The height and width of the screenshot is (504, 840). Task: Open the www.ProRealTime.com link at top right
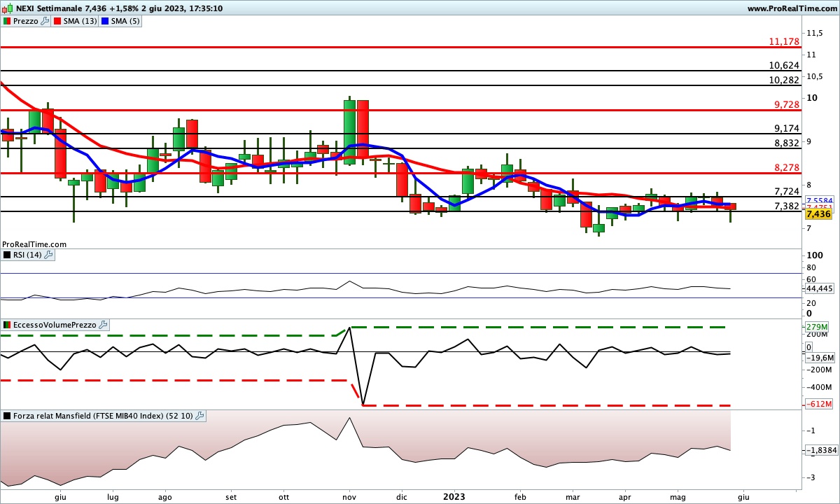(x=792, y=8)
